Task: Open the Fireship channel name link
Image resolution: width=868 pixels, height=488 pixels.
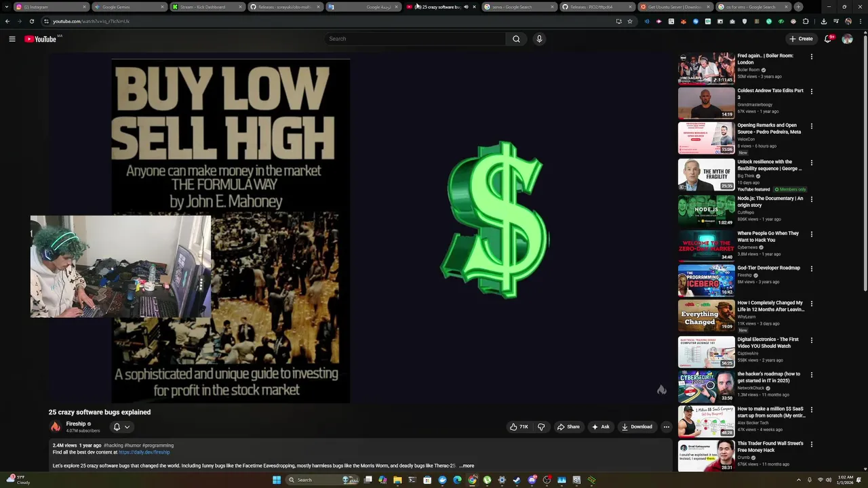Action: (x=76, y=424)
